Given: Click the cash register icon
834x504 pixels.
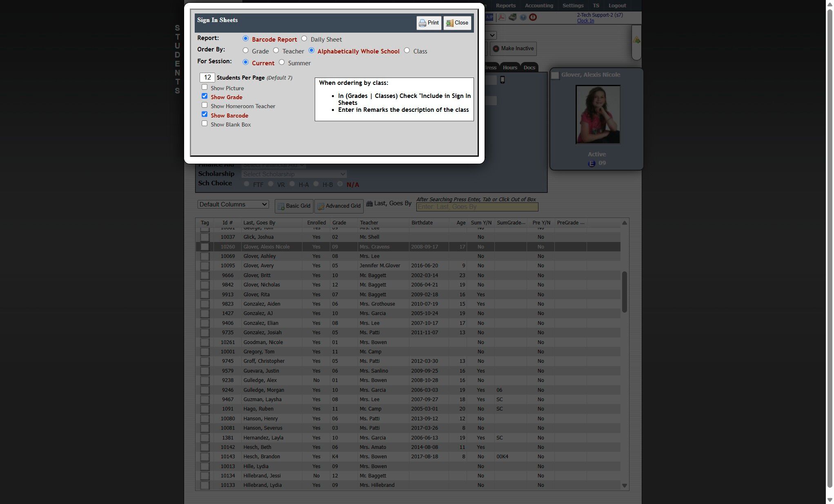Looking at the screenshot, I should click(x=512, y=17).
